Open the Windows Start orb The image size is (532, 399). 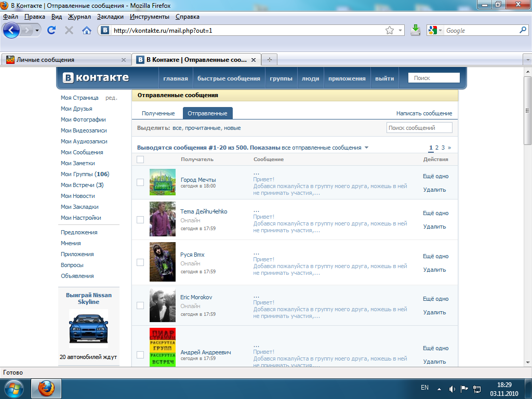pos(14,389)
